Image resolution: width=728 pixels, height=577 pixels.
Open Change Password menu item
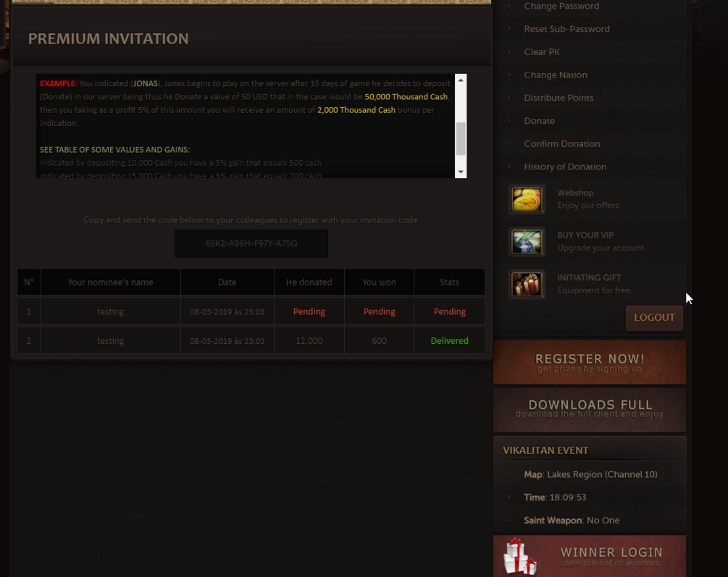(x=561, y=6)
